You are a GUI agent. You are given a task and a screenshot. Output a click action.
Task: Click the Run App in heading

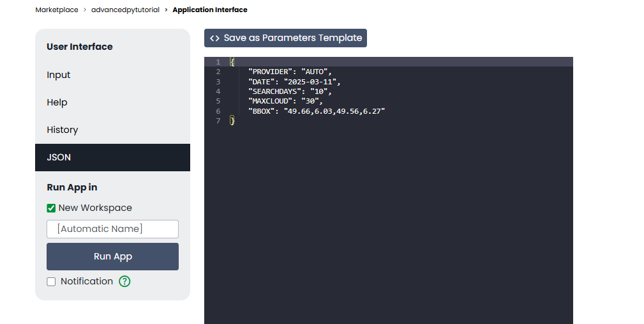click(x=72, y=187)
